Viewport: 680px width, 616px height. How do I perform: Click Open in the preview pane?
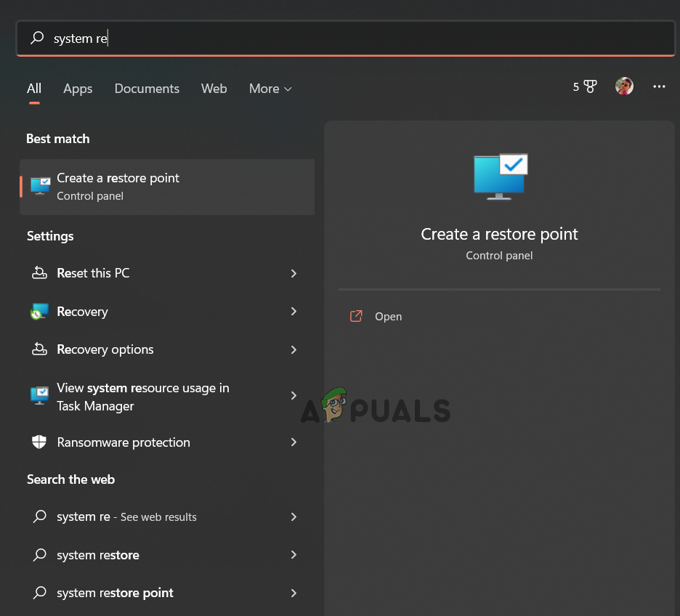tap(388, 317)
